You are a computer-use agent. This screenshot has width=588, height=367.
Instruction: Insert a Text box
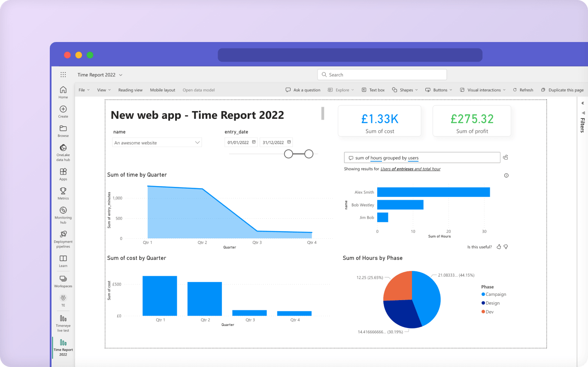[x=373, y=90]
